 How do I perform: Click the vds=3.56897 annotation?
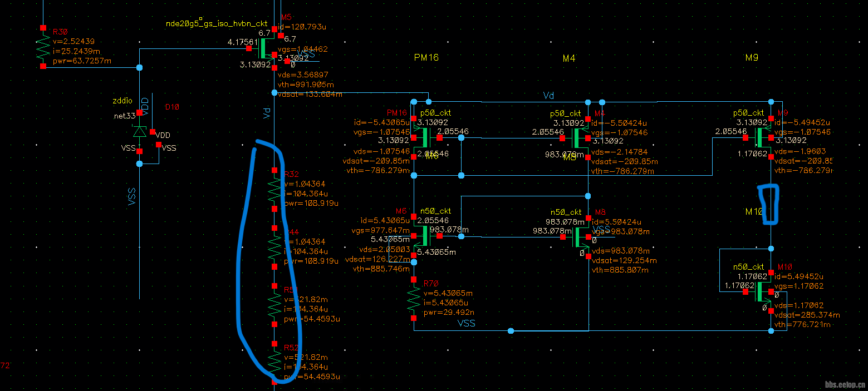tap(302, 75)
